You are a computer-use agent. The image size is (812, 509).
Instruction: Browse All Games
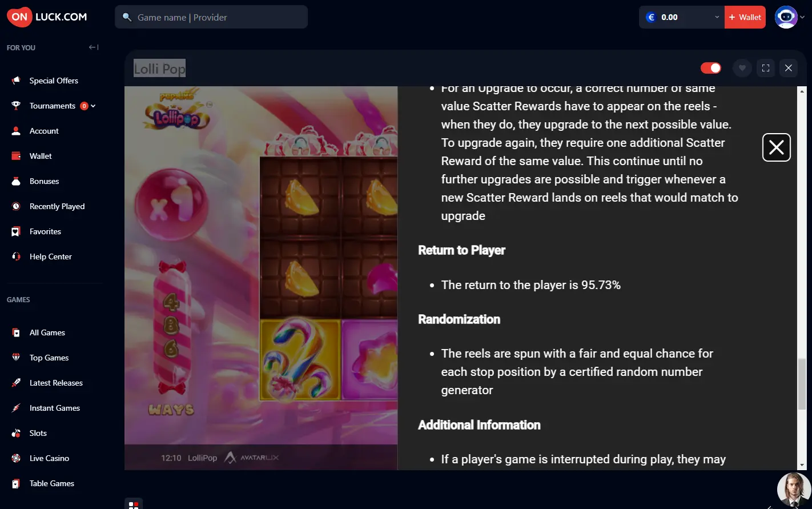tap(47, 332)
